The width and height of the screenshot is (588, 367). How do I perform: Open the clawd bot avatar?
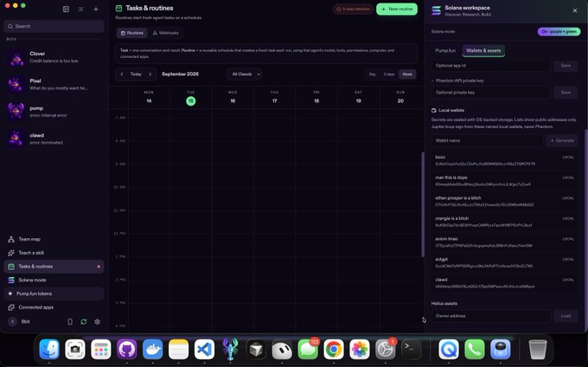(x=16, y=138)
